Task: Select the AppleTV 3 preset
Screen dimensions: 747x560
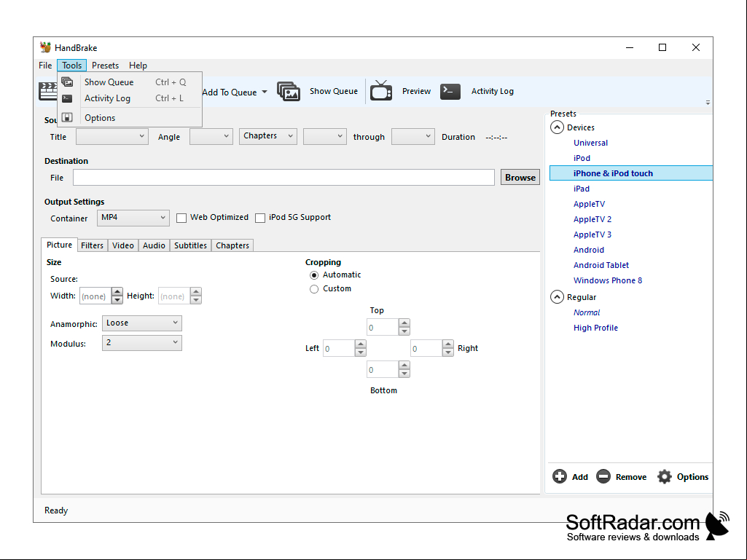Action: tap(592, 234)
